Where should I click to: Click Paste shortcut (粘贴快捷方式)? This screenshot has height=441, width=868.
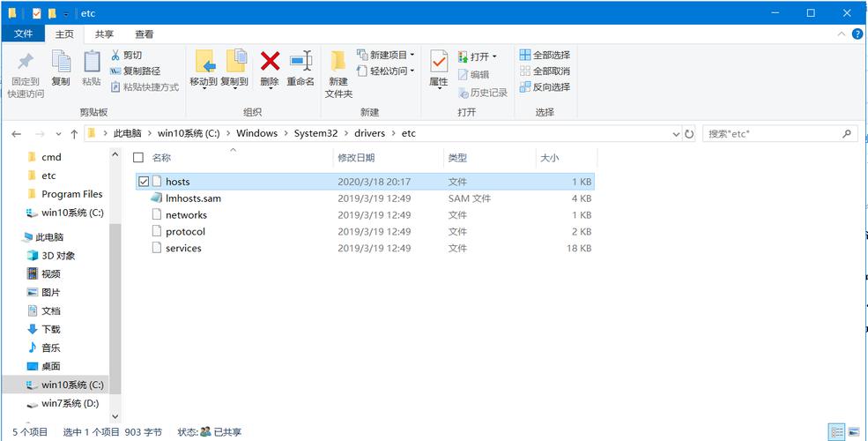click(x=145, y=87)
